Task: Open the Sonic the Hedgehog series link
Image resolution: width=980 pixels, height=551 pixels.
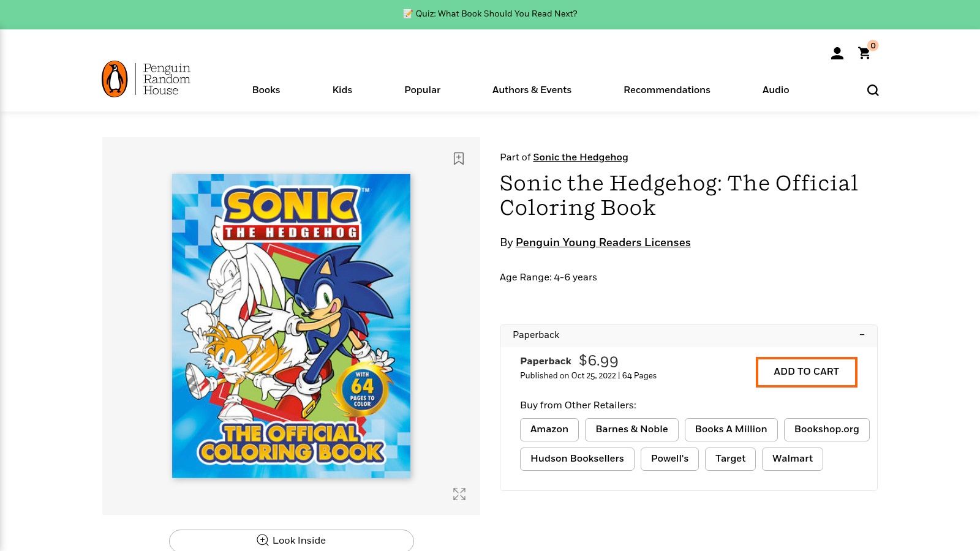Action: pos(580,157)
